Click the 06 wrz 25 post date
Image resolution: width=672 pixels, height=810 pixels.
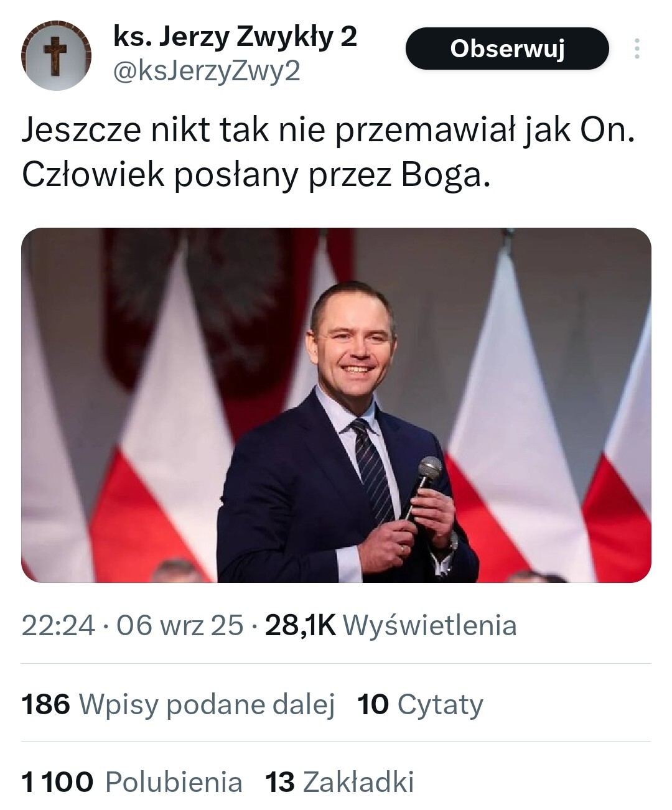[x=179, y=625]
